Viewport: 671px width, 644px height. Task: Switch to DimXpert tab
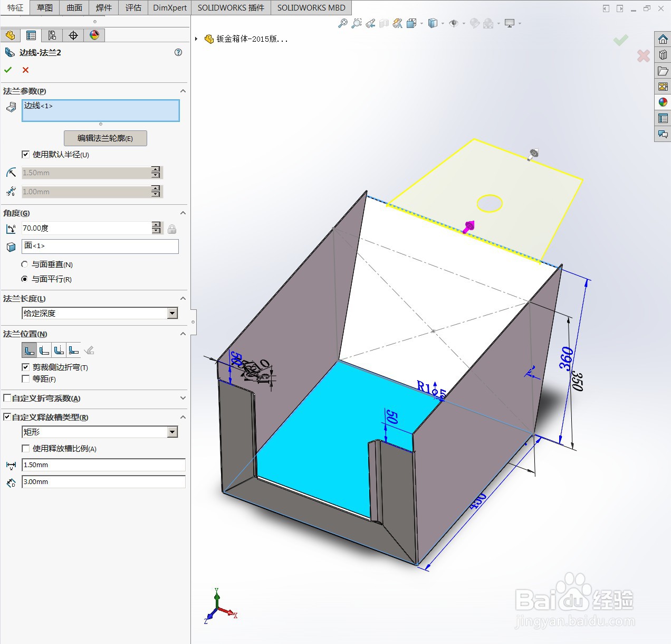(x=170, y=7)
